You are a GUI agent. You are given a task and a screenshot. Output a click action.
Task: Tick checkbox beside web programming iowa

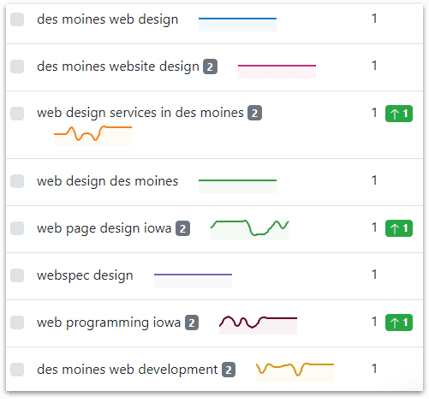tap(17, 322)
